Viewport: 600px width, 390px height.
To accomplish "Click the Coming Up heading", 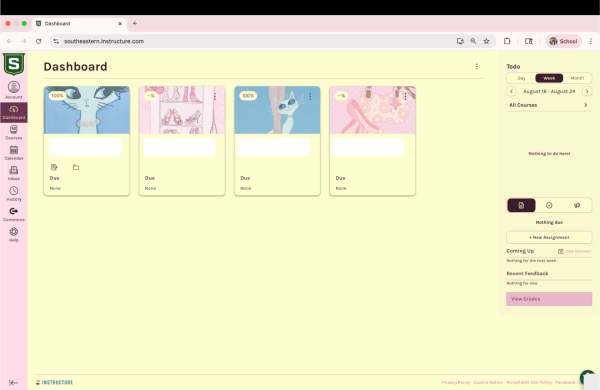I will (x=520, y=251).
